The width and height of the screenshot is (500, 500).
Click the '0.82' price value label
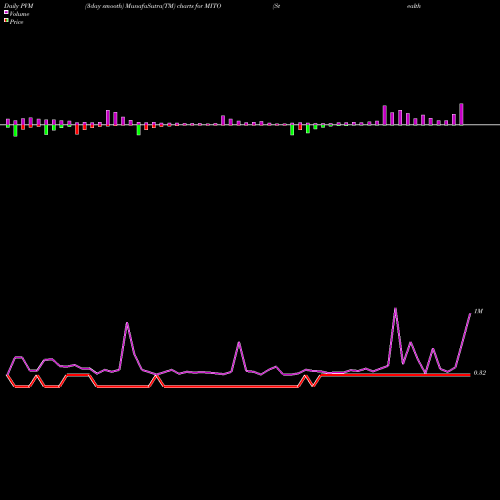coord(480,373)
